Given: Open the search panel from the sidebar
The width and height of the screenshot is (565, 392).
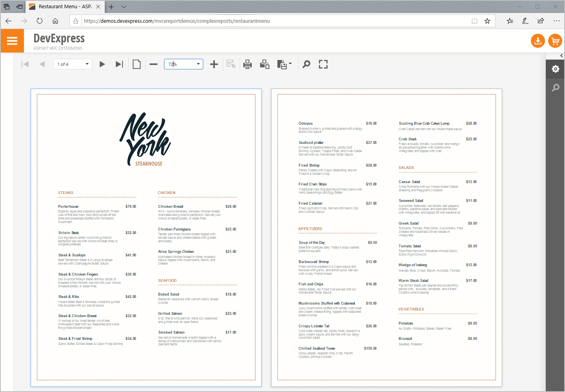Looking at the screenshot, I should 555,87.
